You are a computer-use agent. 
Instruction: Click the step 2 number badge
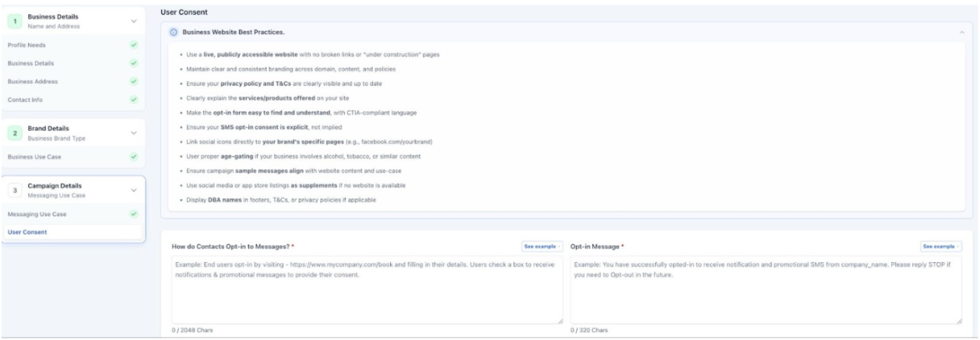tap(13, 135)
